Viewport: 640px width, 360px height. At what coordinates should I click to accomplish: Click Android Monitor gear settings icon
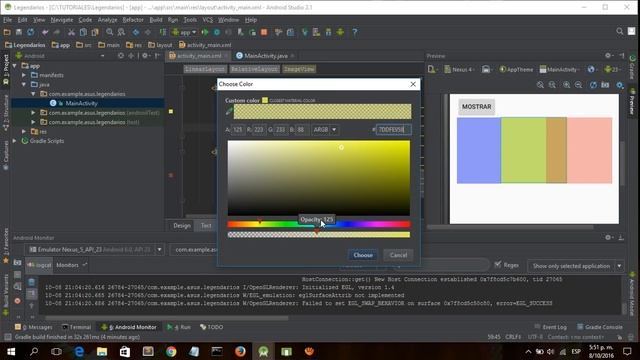point(608,238)
